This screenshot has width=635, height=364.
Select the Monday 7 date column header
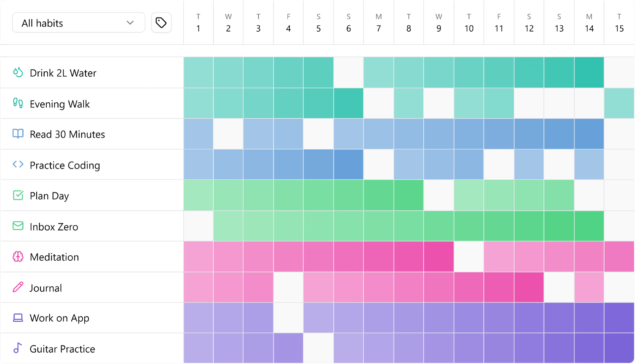[x=378, y=23]
